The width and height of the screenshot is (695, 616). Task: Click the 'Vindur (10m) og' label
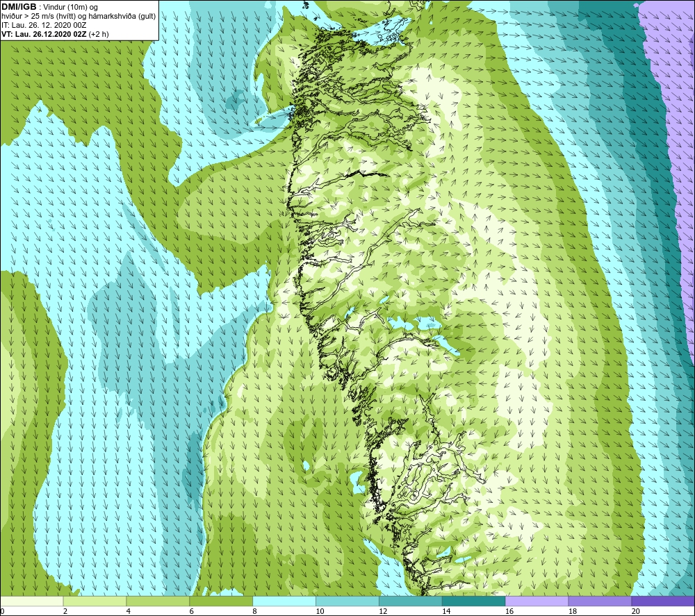click(70, 8)
